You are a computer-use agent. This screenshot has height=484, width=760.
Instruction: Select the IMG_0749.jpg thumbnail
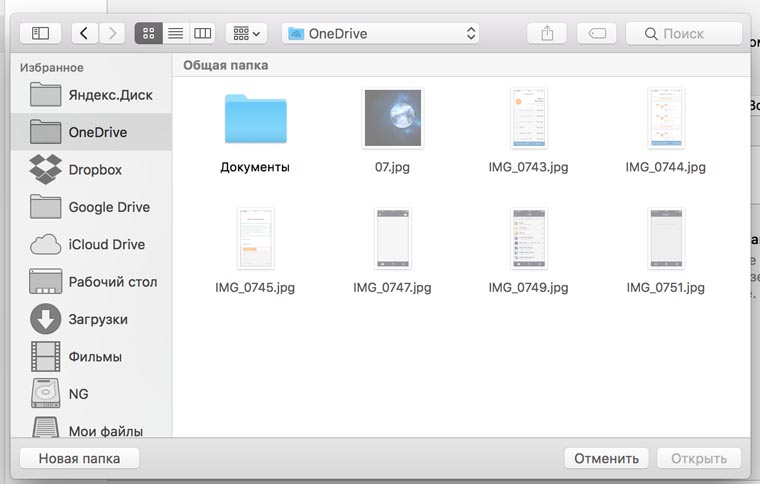pos(529,238)
